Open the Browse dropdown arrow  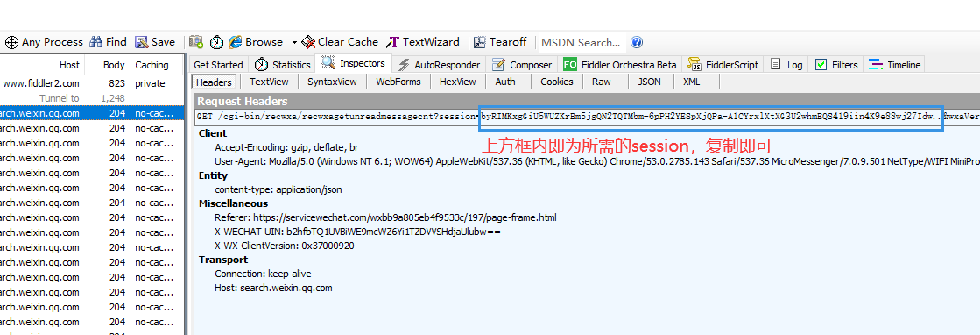pos(293,43)
